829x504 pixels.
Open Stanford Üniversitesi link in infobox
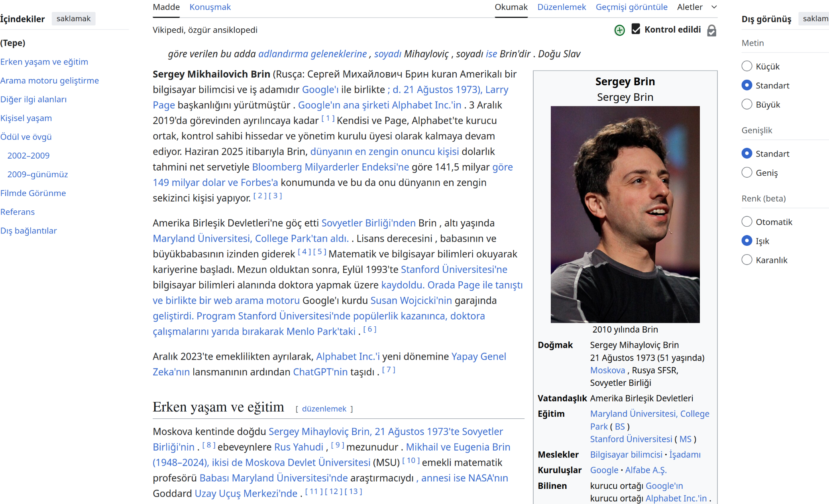pos(631,439)
